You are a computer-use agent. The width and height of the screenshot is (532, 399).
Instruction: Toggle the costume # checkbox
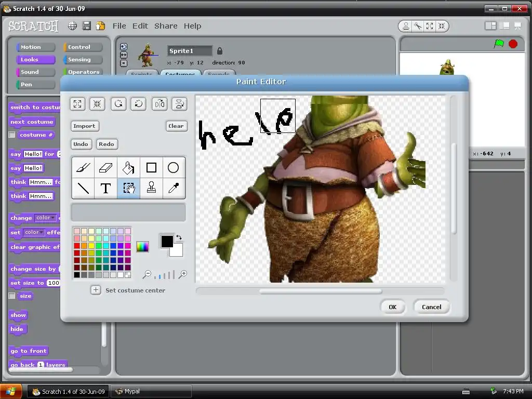click(x=12, y=135)
